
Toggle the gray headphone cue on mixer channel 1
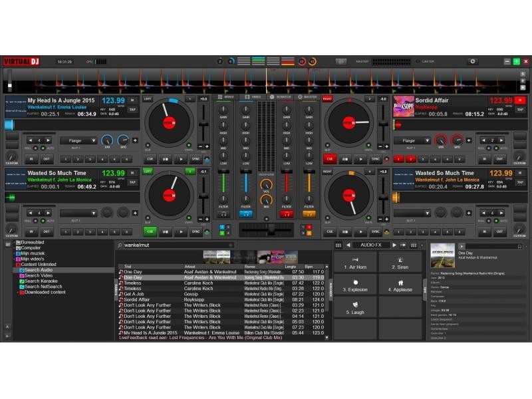[223, 214]
